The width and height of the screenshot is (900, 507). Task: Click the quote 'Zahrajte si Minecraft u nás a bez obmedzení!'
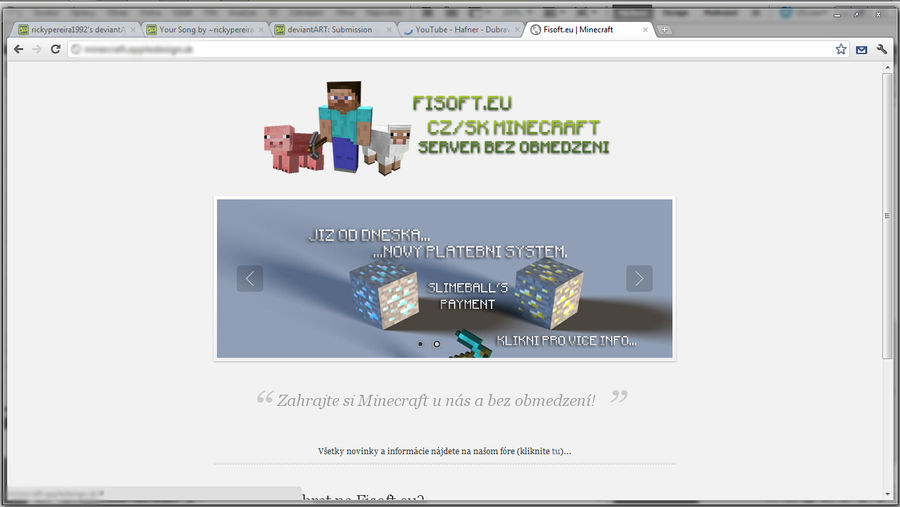click(436, 400)
